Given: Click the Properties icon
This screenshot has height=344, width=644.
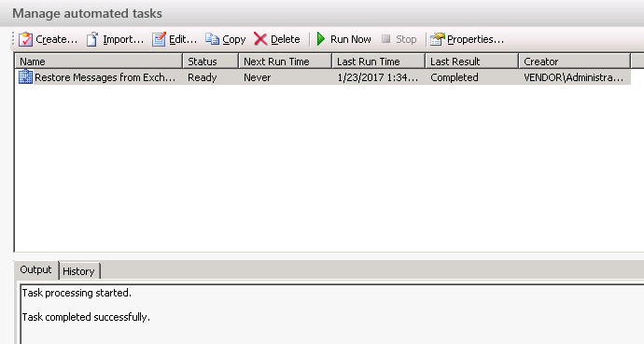Looking at the screenshot, I should [438, 39].
